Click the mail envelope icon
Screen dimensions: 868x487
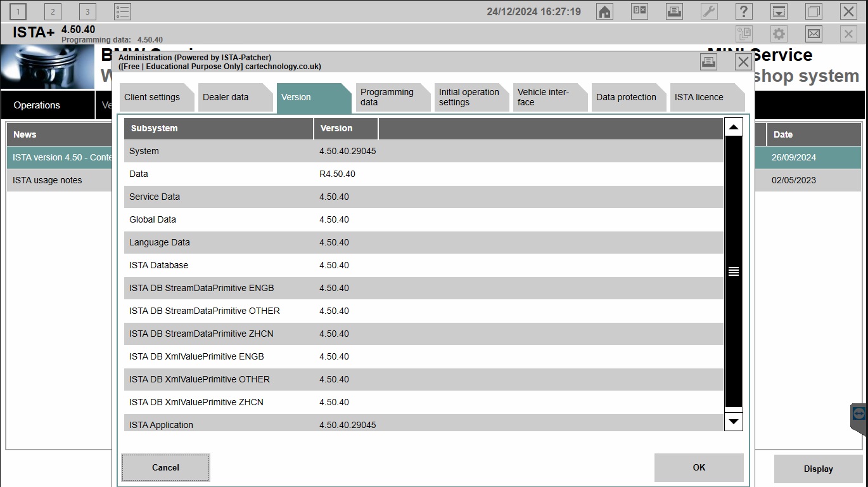[813, 34]
